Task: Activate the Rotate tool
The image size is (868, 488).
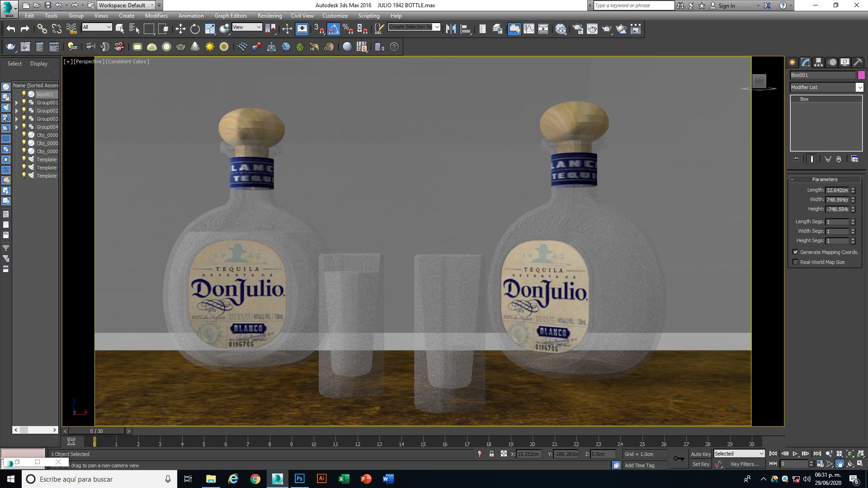Action: click(x=195, y=29)
